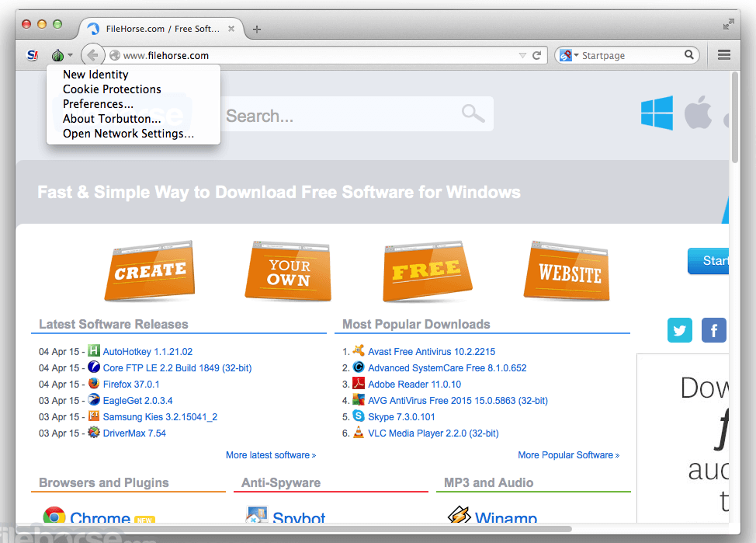Open Core FTP LE 2.2 Build 1849 link
The width and height of the screenshot is (756, 543).
pos(177,368)
